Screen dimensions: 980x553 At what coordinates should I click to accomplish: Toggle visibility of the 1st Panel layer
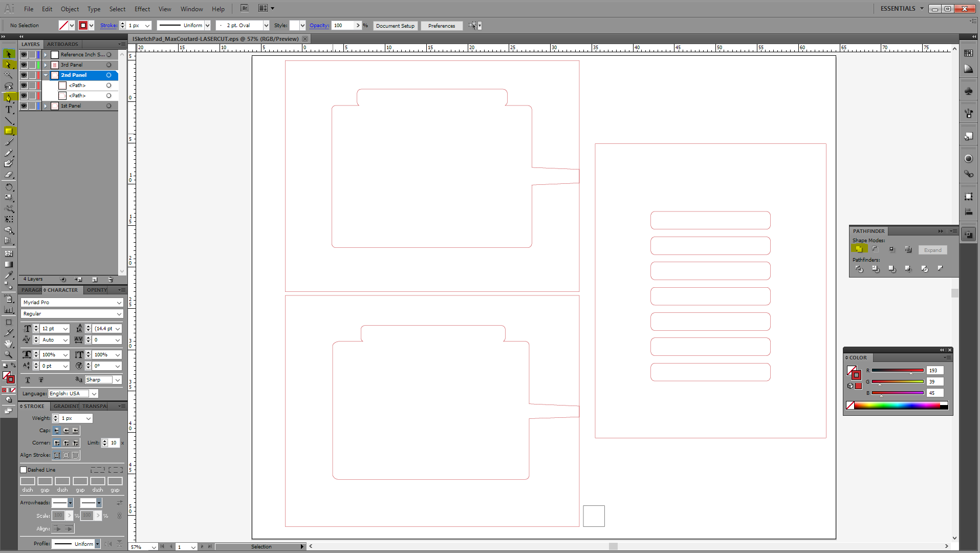click(24, 106)
